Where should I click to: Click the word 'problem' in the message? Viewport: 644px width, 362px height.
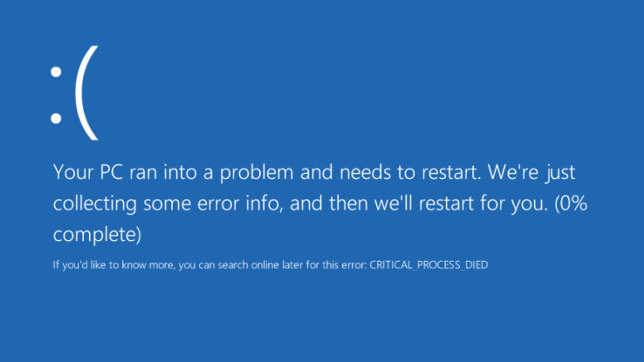256,172
